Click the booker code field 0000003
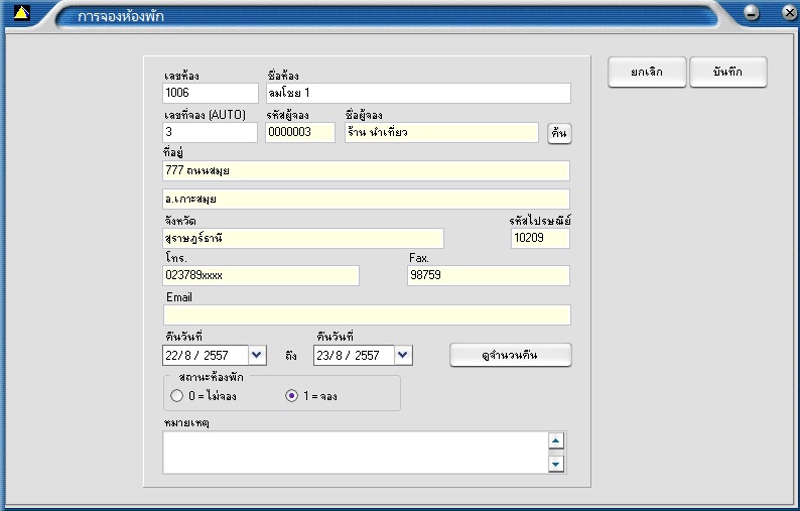 click(x=300, y=132)
